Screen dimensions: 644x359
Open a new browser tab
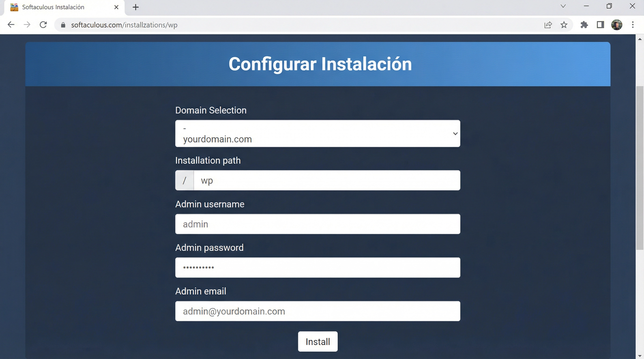135,7
